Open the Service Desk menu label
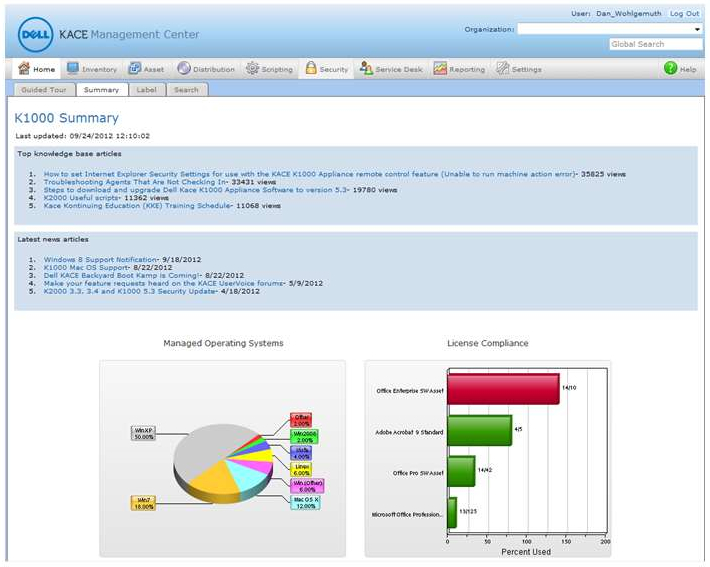 click(x=399, y=69)
